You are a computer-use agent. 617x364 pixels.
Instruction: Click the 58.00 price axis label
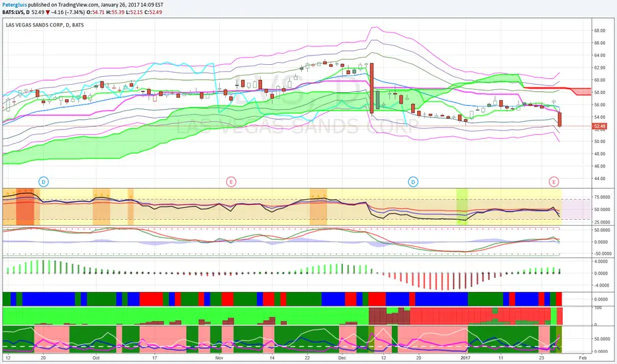(600, 93)
